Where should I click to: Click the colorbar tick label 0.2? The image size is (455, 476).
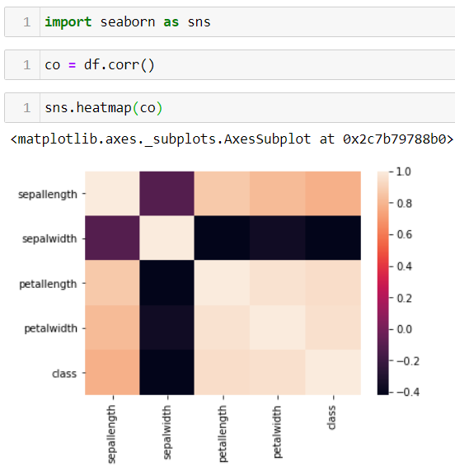coord(405,299)
